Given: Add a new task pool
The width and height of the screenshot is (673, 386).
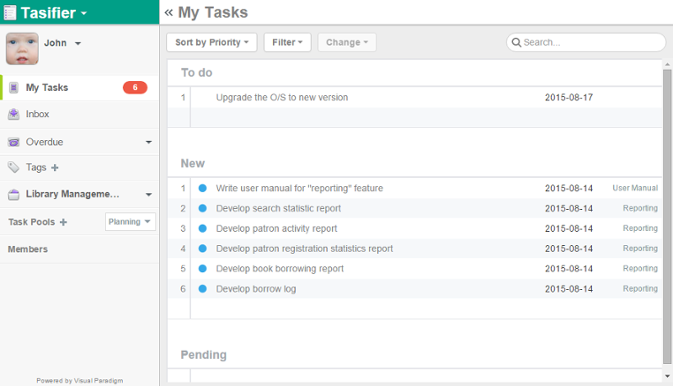Looking at the screenshot, I should pos(63,222).
